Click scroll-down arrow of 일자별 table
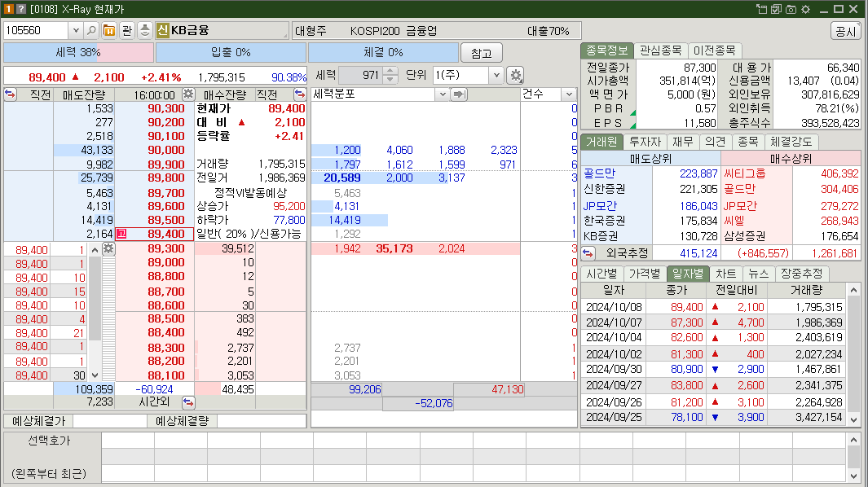Screen dimensions: 868x487 point(853,420)
